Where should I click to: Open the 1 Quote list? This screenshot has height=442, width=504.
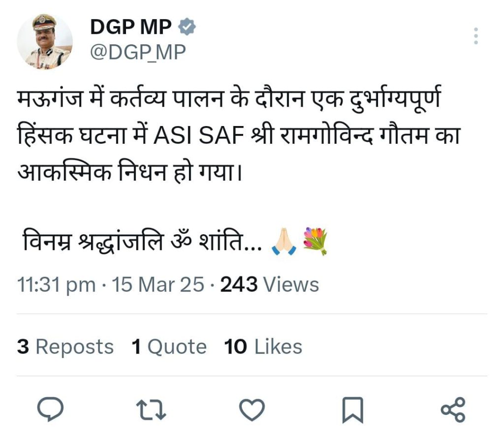[x=169, y=347]
